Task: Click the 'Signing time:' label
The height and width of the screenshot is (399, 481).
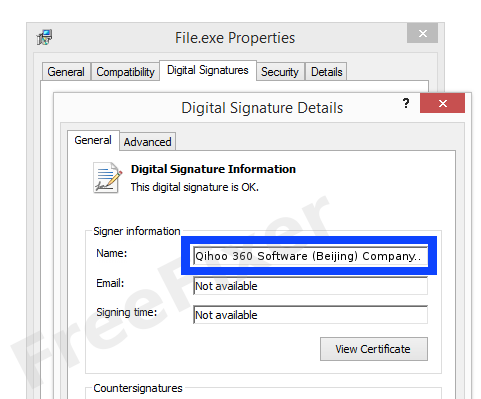Action: (127, 312)
